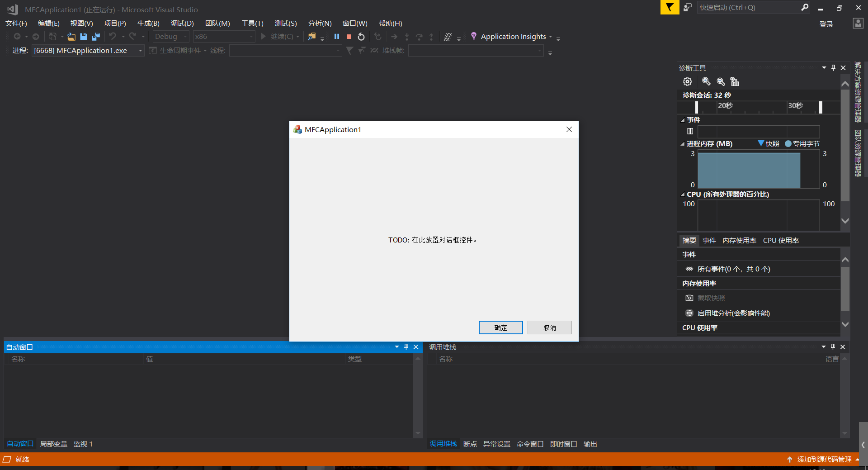Click 添加到源代码管理 in status bar

coord(824,459)
